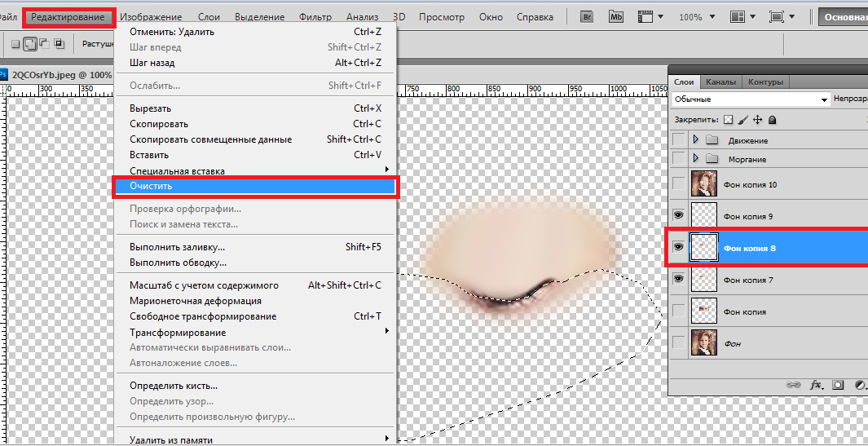Lock layer position with move icon

click(x=758, y=119)
